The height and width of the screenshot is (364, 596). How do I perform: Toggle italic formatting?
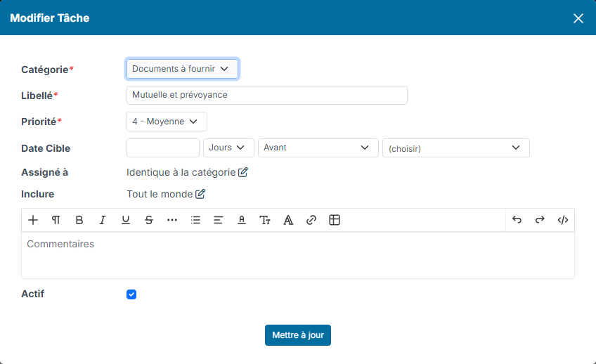pos(102,220)
